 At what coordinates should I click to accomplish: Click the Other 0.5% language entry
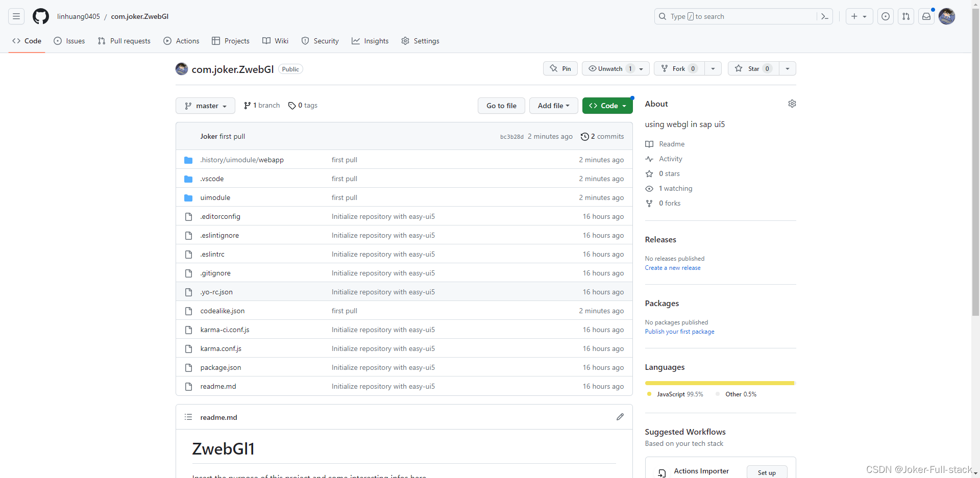736,394
